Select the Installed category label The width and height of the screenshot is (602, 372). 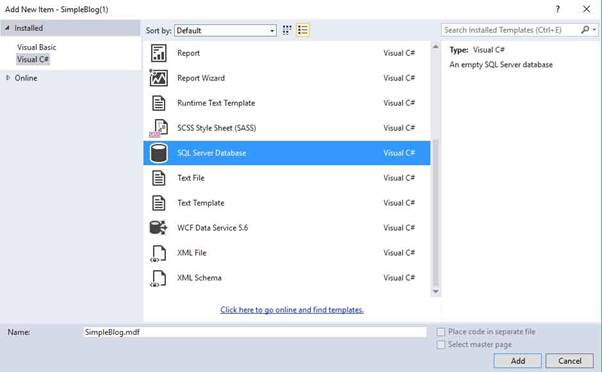[28, 28]
